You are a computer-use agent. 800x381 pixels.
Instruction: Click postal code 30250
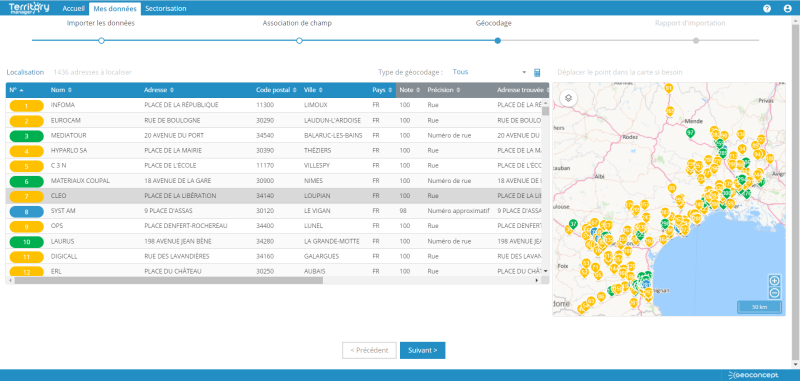point(264,271)
